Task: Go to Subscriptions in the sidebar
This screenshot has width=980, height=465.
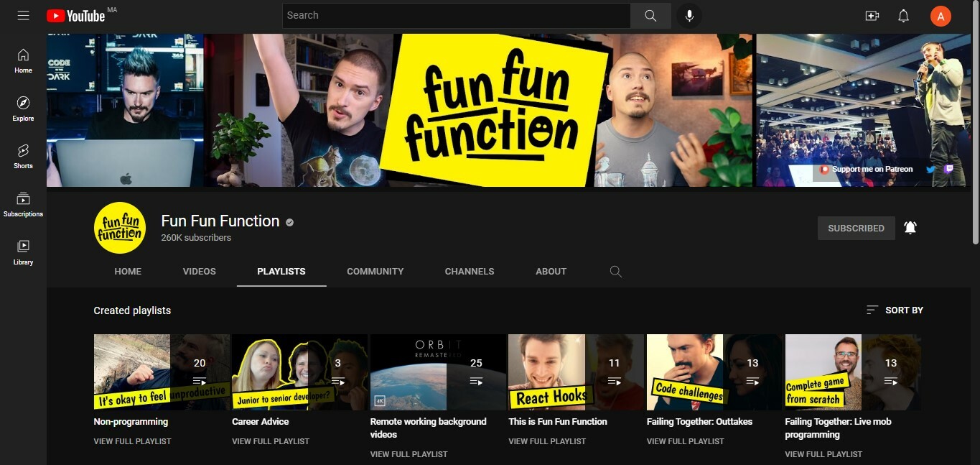Action: pyautogui.click(x=22, y=203)
